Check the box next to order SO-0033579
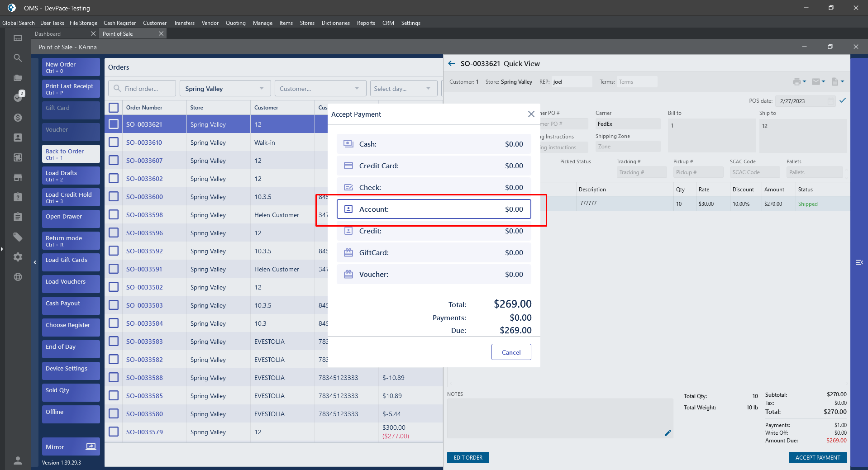The height and width of the screenshot is (470, 868). click(x=114, y=432)
